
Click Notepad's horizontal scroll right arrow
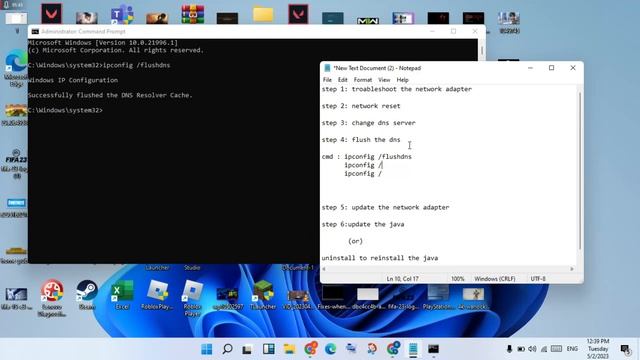click(572, 269)
